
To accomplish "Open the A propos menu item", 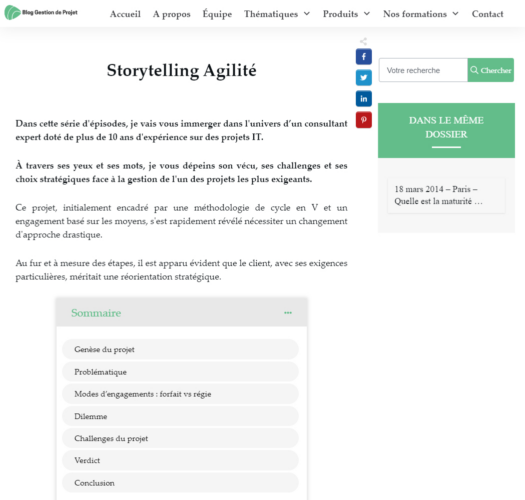I will point(172,14).
